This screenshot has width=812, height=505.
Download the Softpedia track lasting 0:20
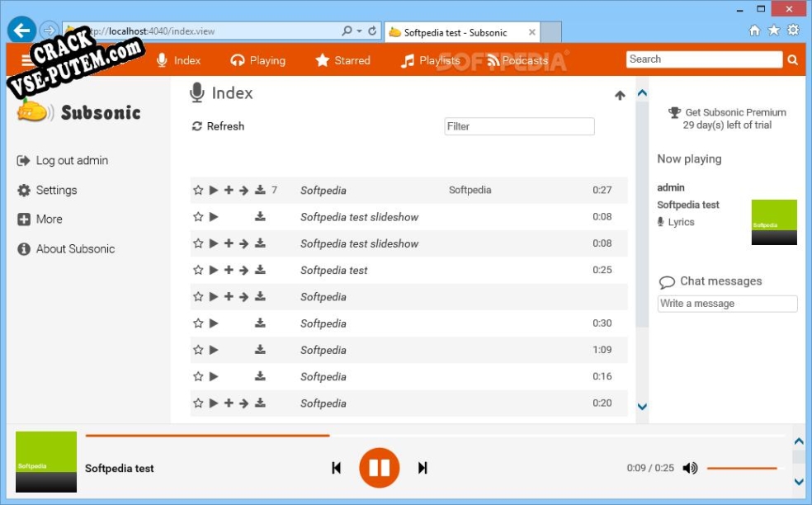[x=260, y=403]
